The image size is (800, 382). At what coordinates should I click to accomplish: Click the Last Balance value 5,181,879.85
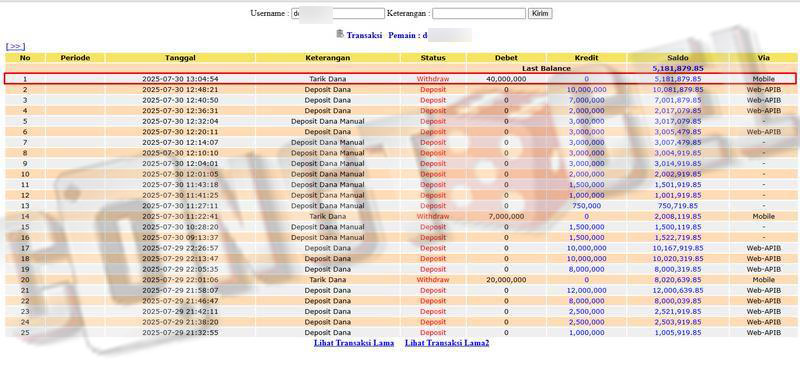[678, 68]
